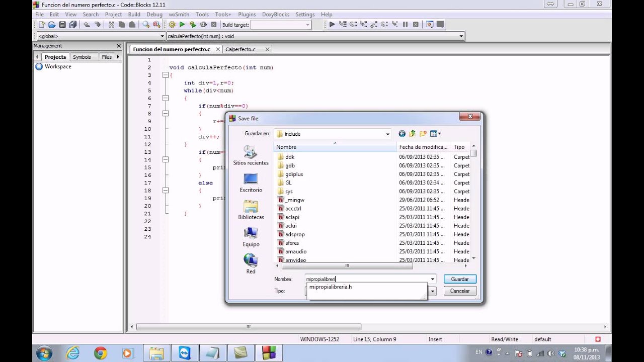
Task: Open the Nombre filename dropdown arrow
Action: tap(432, 279)
